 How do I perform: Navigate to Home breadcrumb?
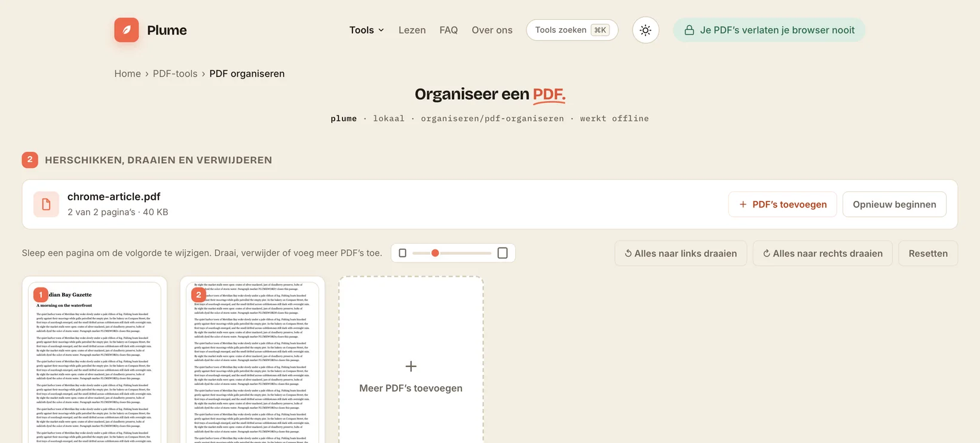coord(127,74)
